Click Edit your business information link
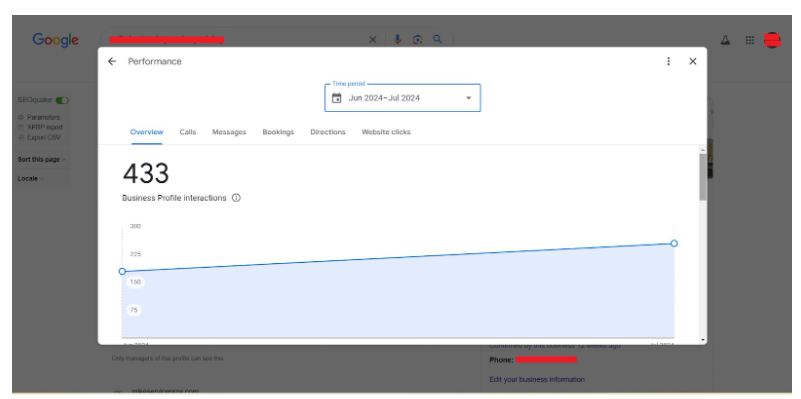Image resolution: width=801 pixels, height=399 pixels. 537,380
